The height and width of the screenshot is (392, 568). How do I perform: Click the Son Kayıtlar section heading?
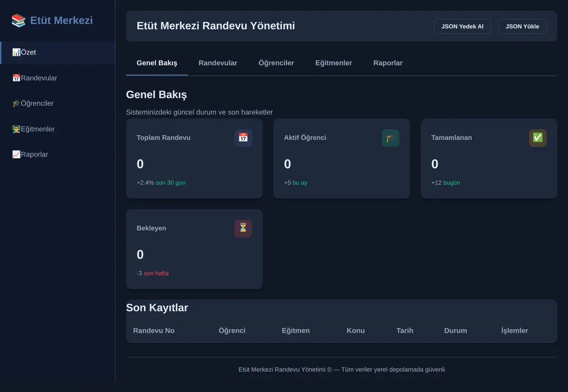coord(157,308)
